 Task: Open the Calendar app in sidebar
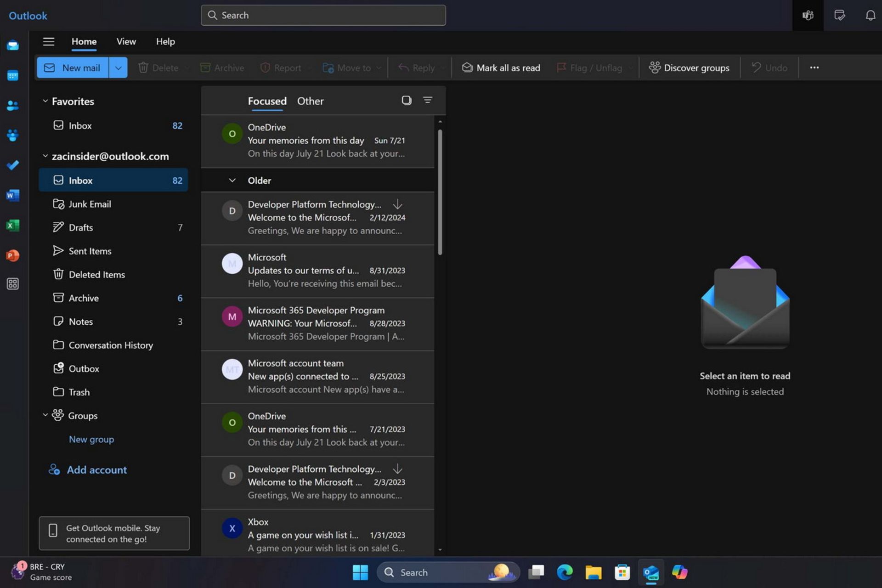tap(13, 75)
